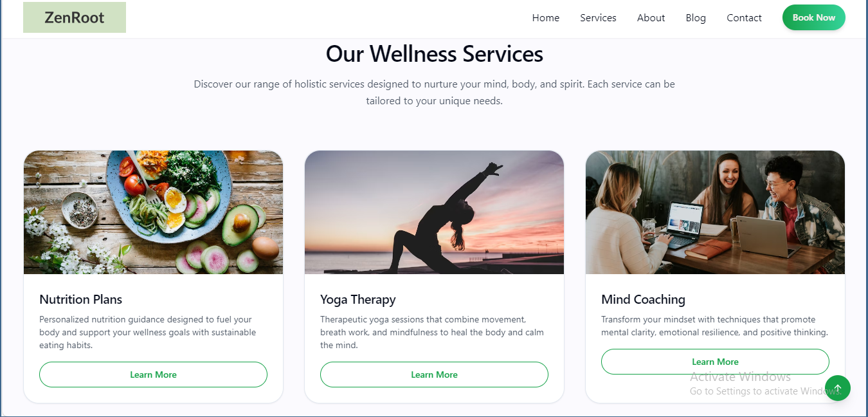Click the Our Wellness Services heading
This screenshot has height=417, width=868.
click(x=434, y=53)
